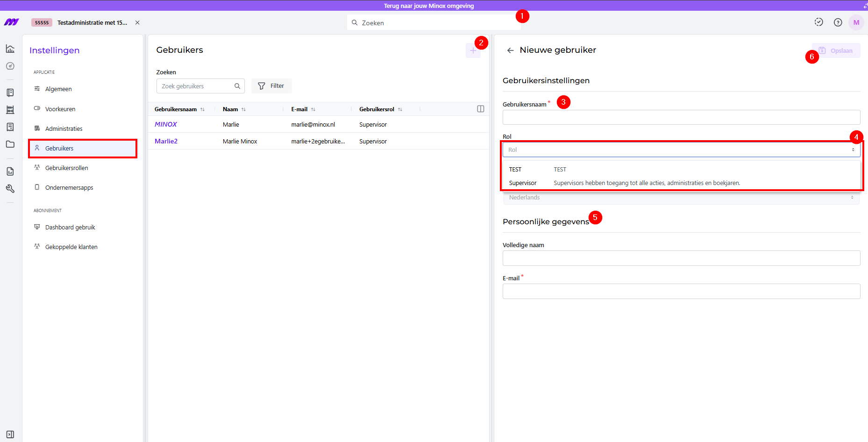Open the help question mark icon
Viewport: 868px width, 442px height.
(838, 22)
